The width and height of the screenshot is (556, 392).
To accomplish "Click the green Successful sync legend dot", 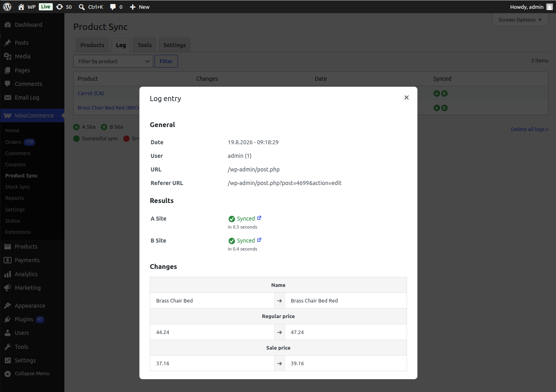I will 76,139.
